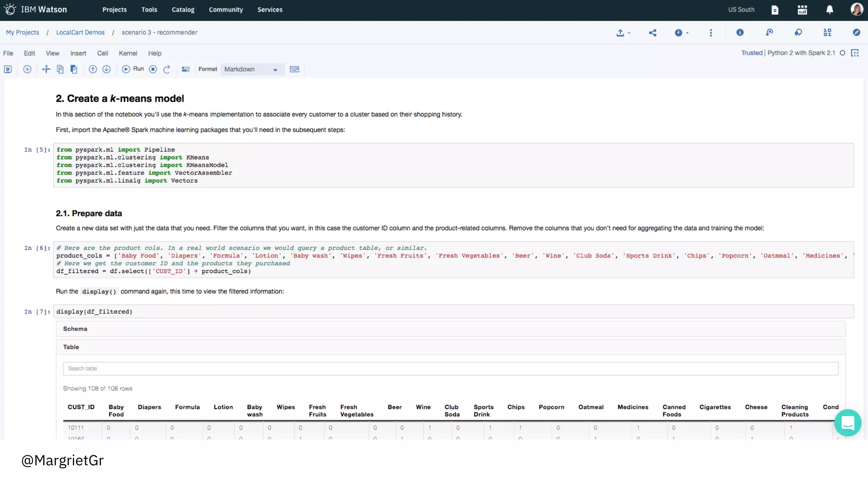Click the cut cell scissors icon

[x=46, y=69]
